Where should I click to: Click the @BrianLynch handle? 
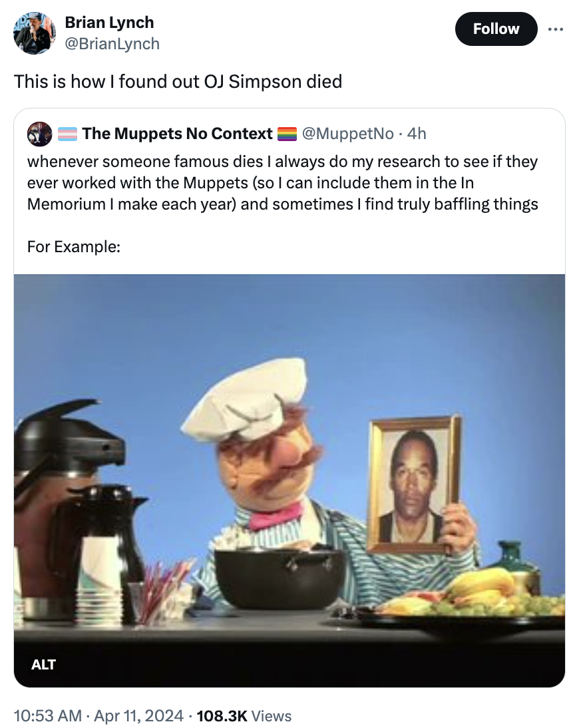pyautogui.click(x=112, y=43)
